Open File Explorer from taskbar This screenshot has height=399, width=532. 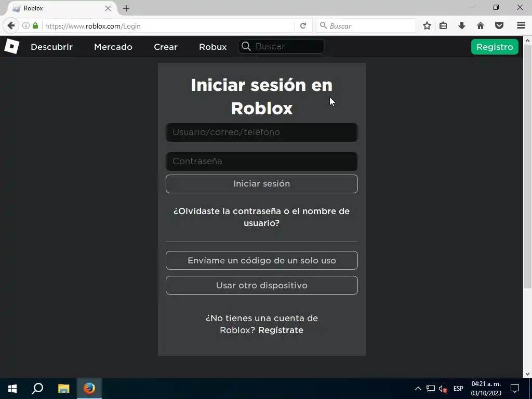(63, 389)
